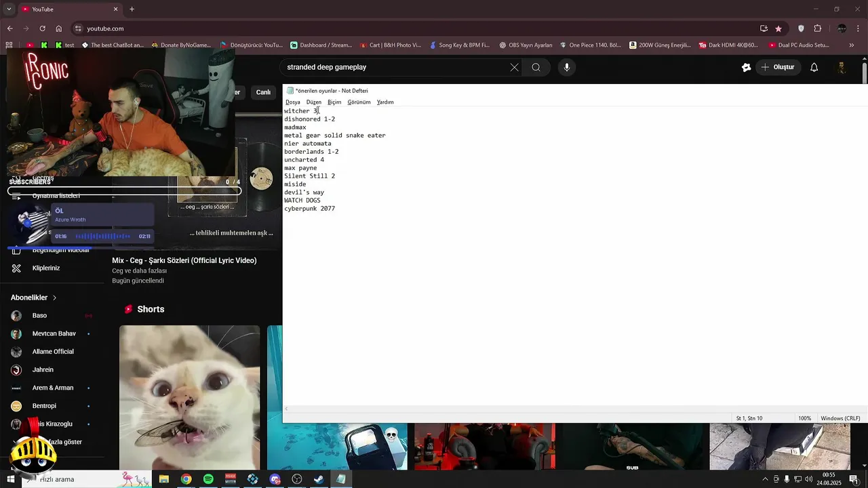Click the 'WATCH DOGS' line in Notepad

302,201
